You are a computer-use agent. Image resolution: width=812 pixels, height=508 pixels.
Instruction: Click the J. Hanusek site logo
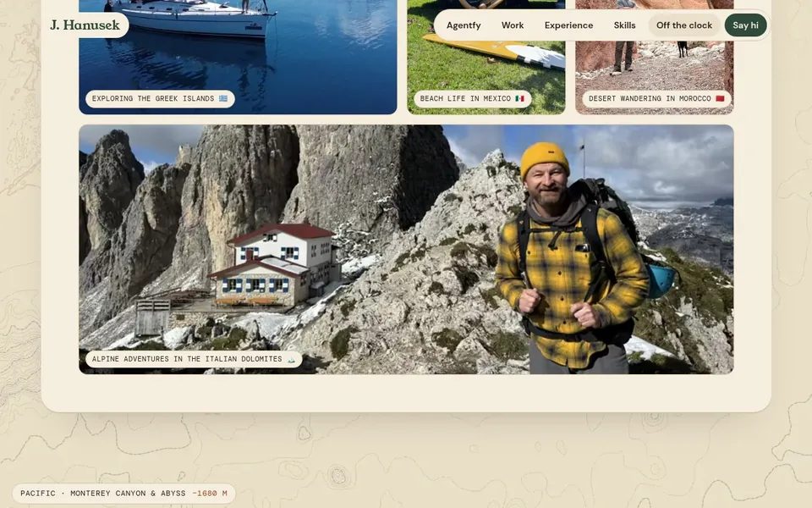click(x=85, y=25)
